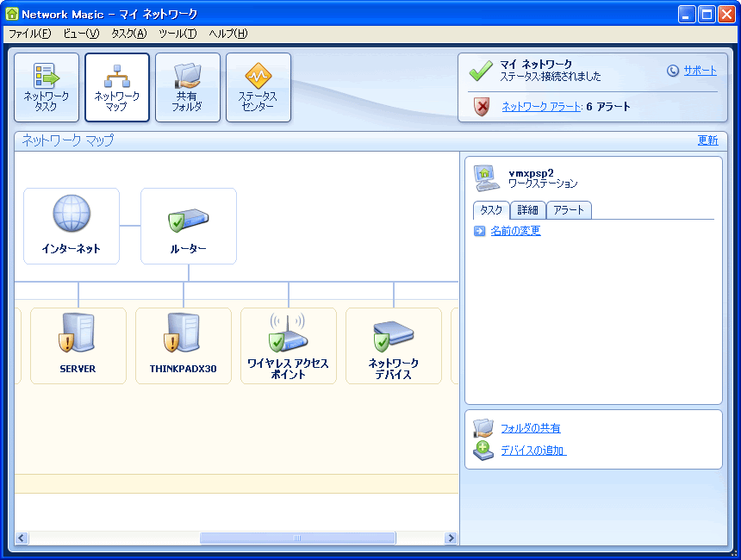Viewport: 741px width, 560px height.
Task: Click the フォルダの共有 link
Action: tap(530, 429)
